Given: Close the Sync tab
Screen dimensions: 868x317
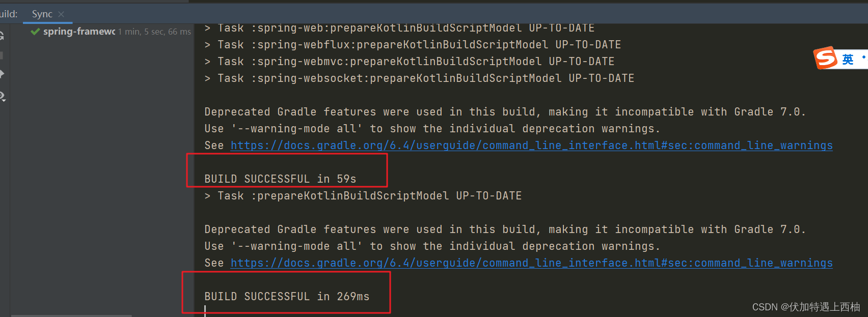Looking at the screenshot, I should (61, 14).
